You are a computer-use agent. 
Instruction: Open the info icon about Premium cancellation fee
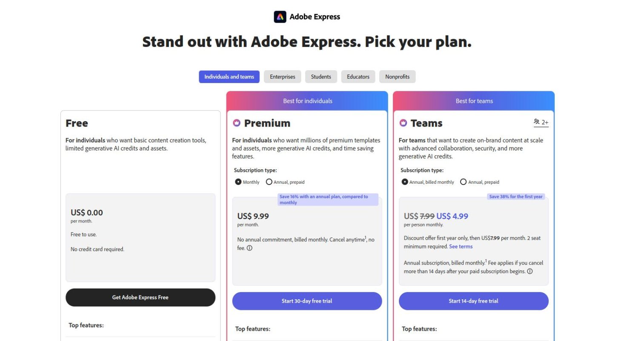click(x=249, y=248)
